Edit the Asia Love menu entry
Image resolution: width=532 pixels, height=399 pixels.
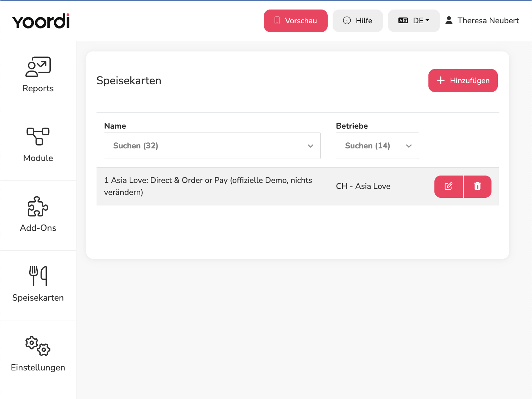tap(449, 186)
